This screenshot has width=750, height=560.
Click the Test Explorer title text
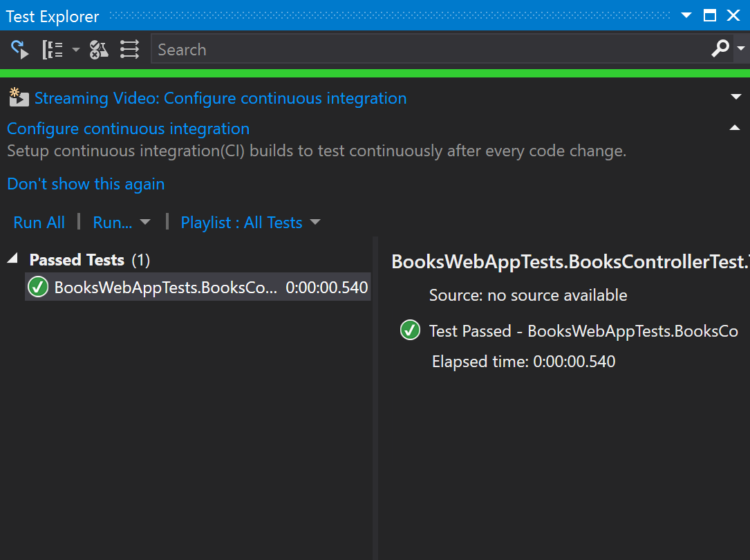52,17
